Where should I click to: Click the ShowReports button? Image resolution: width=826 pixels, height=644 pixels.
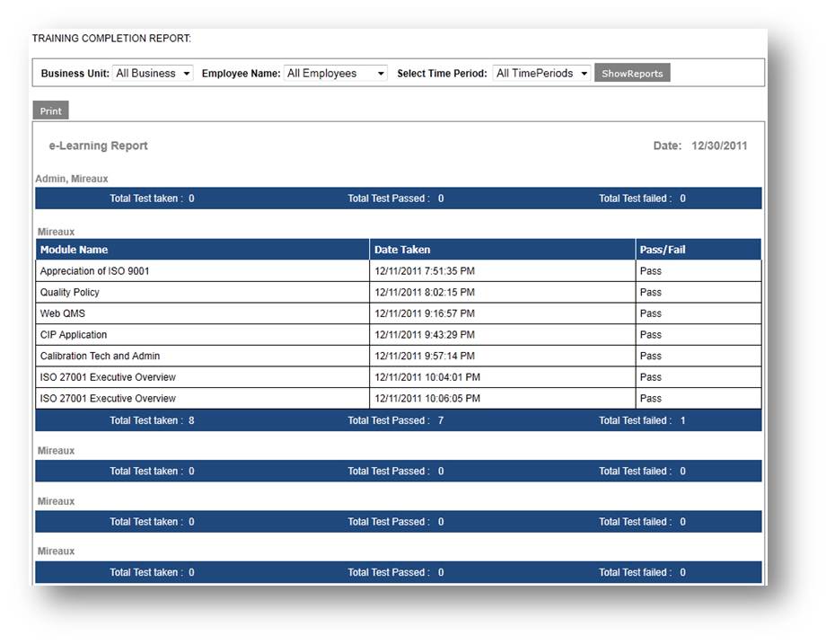point(632,74)
